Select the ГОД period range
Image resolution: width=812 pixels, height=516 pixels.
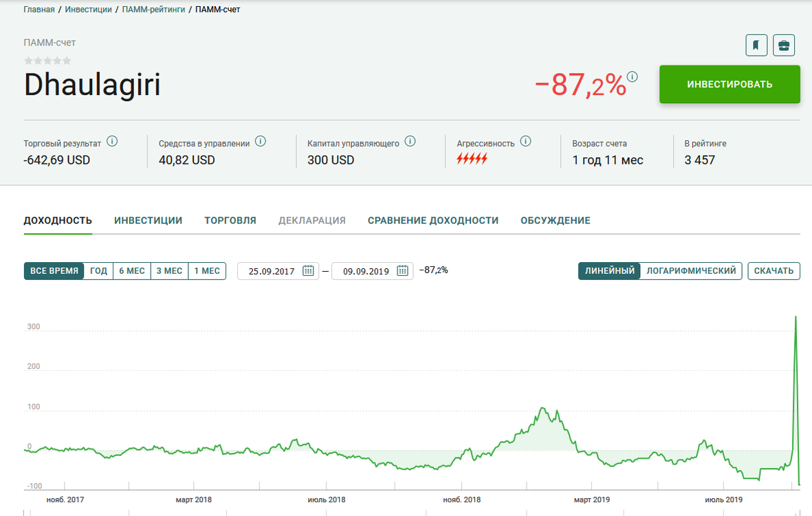point(98,271)
